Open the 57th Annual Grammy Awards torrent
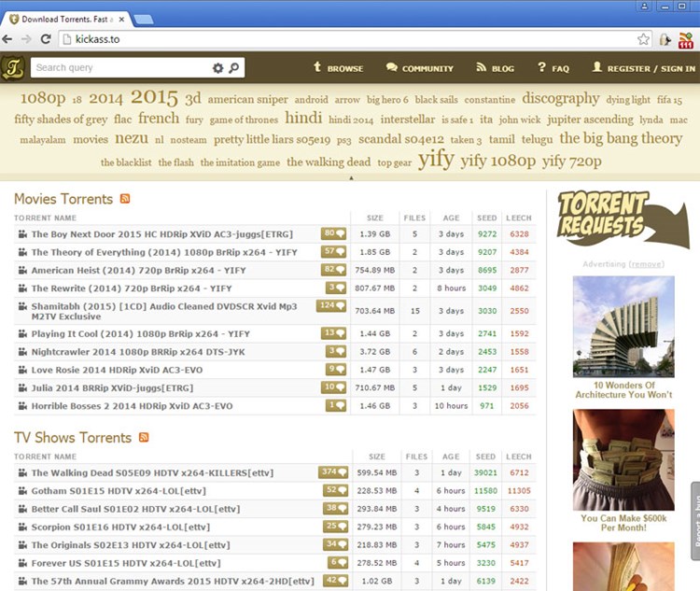 [x=173, y=581]
